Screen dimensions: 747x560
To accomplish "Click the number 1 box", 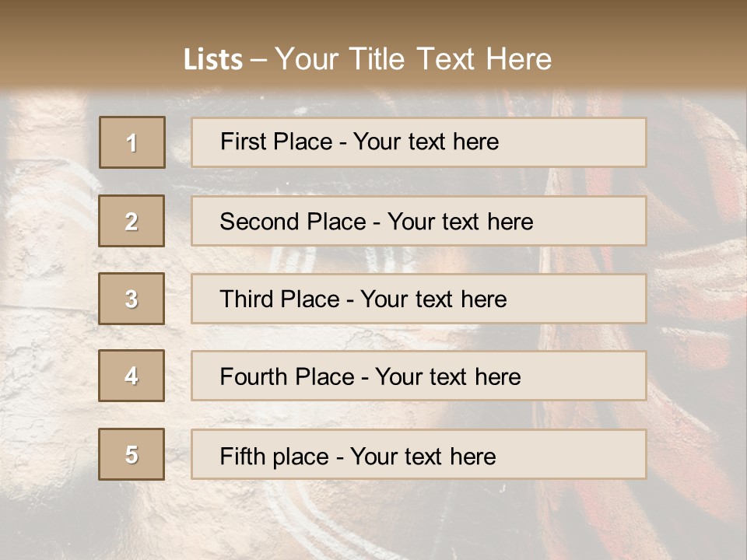I will pyautogui.click(x=132, y=142).
